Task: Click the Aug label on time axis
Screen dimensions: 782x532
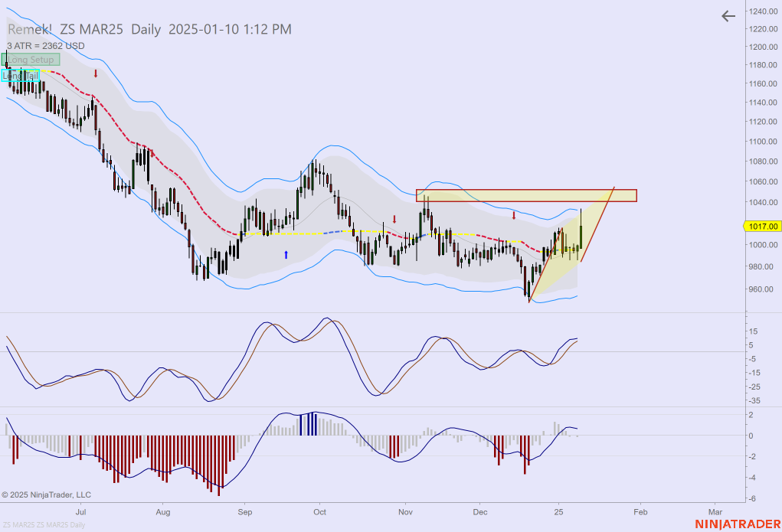Action: [163, 512]
